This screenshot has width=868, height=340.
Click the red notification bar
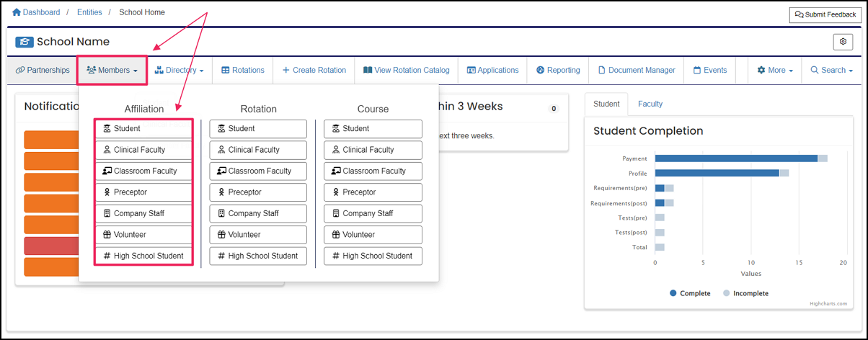(51, 246)
